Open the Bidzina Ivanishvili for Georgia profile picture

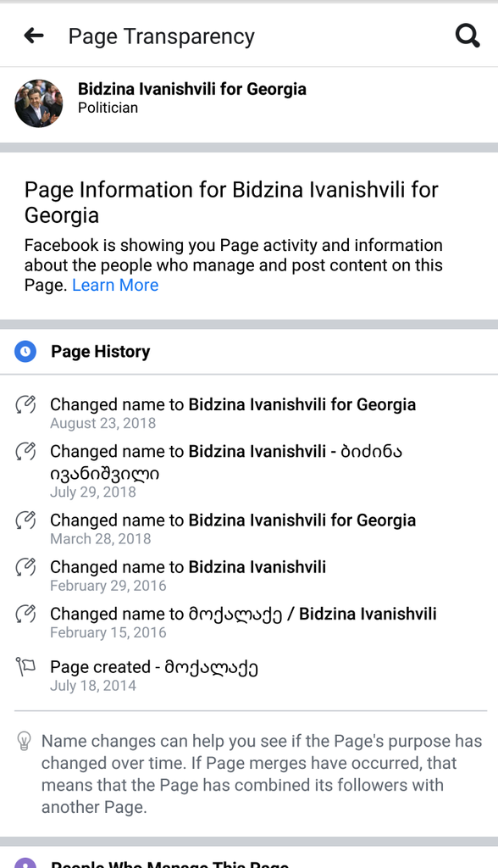tap(39, 103)
